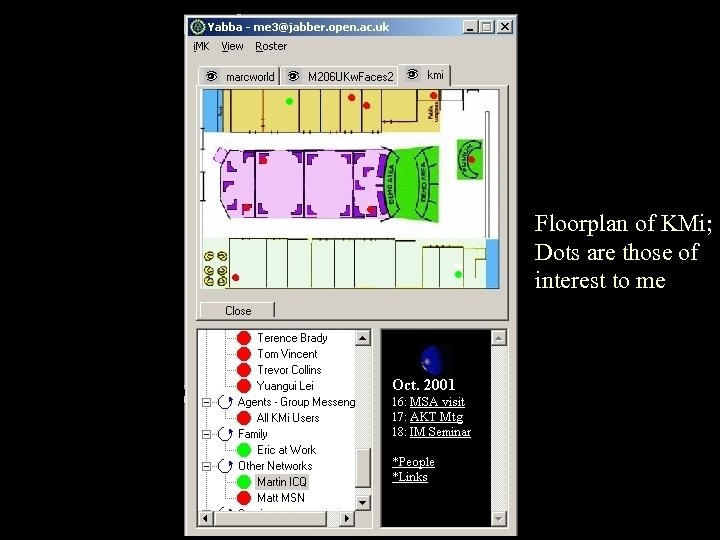Click Trevor Collins's red status icon
This screenshot has height=540, width=720.
(244, 370)
